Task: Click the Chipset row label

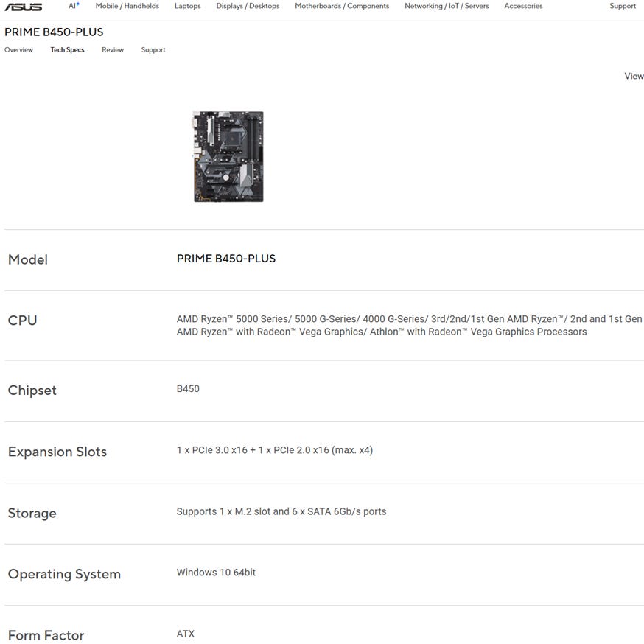Action: (32, 391)
